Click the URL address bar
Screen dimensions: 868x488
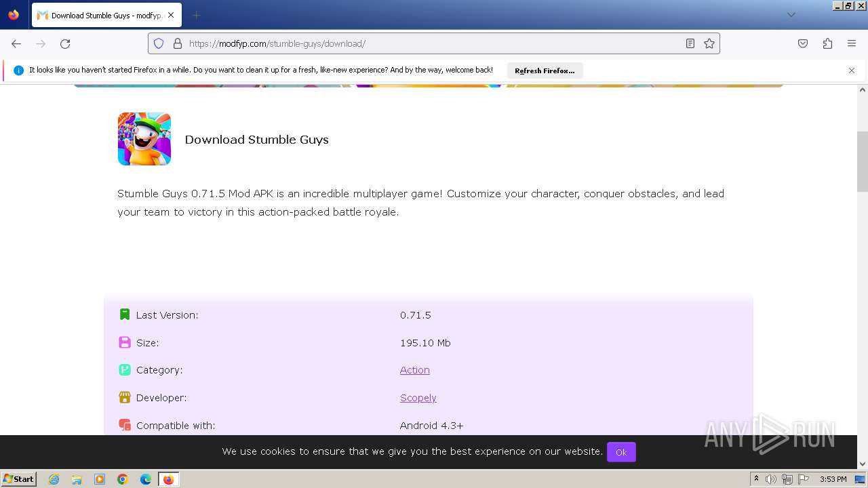(434, 43)
